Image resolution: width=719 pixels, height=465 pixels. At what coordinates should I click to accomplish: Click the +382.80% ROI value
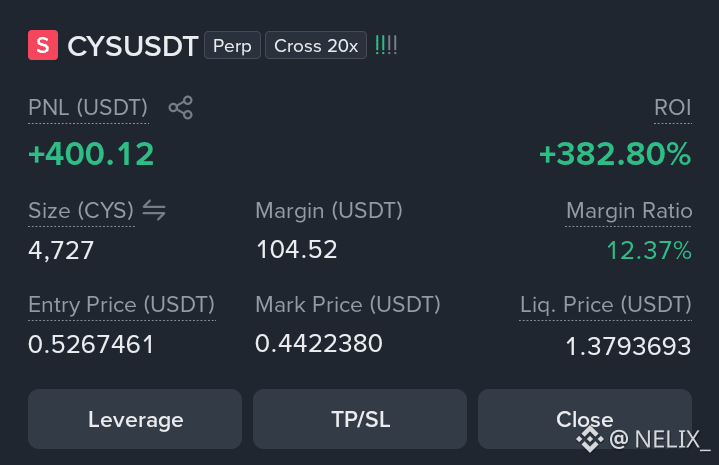615,154
